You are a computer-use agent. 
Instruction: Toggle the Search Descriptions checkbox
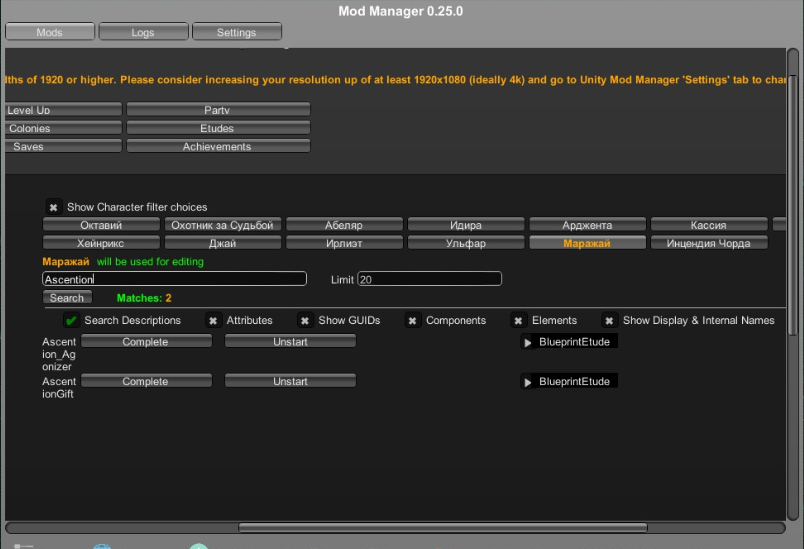pos(71,321)
